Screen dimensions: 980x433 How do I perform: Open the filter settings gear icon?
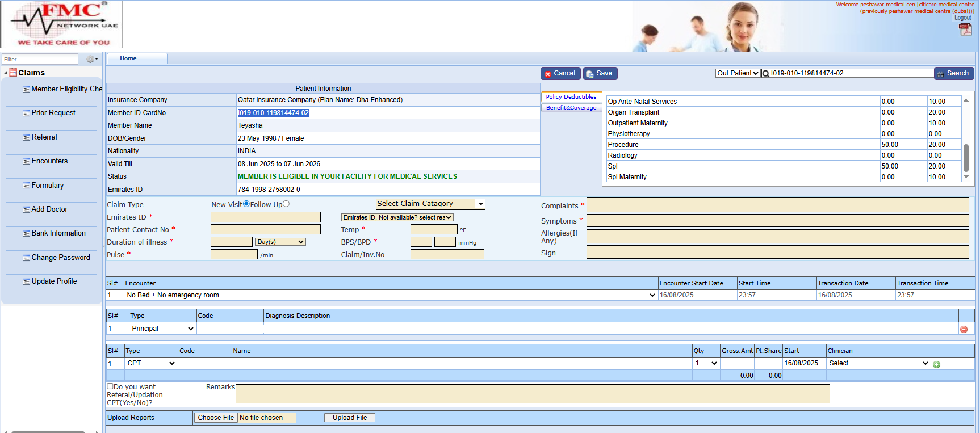(x=91, y=59)
